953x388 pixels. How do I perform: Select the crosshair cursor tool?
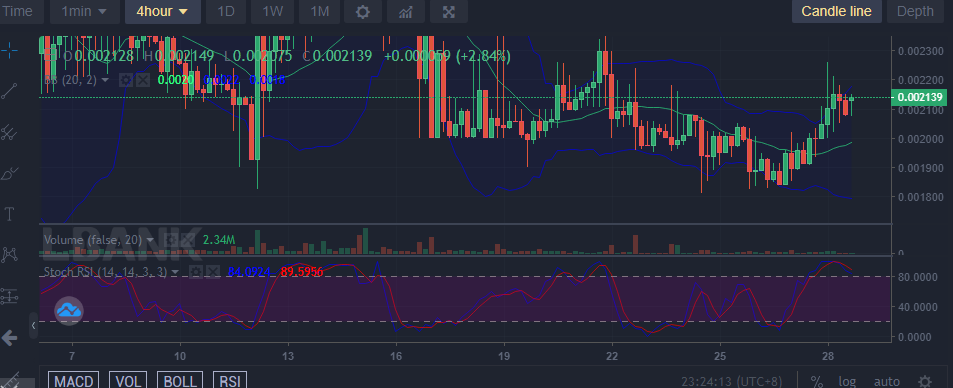click(9, 50)
